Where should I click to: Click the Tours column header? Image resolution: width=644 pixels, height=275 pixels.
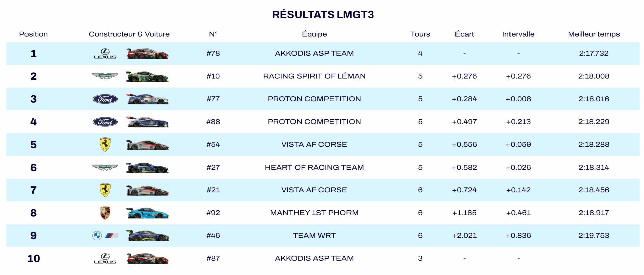pyautogui.click(x=420, y=34)
